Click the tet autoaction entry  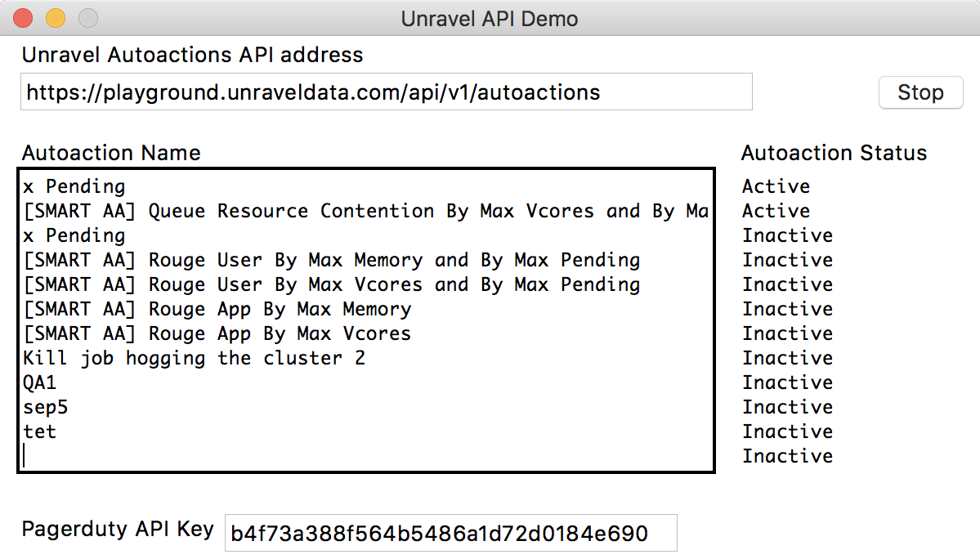(39, 432)
